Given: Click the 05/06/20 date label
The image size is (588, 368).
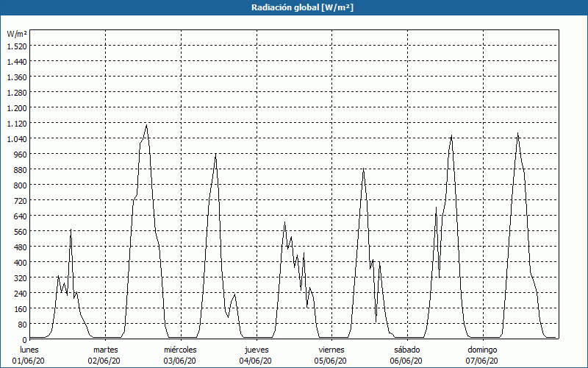Looking at the screenshot, I should (x=331, y=361).
